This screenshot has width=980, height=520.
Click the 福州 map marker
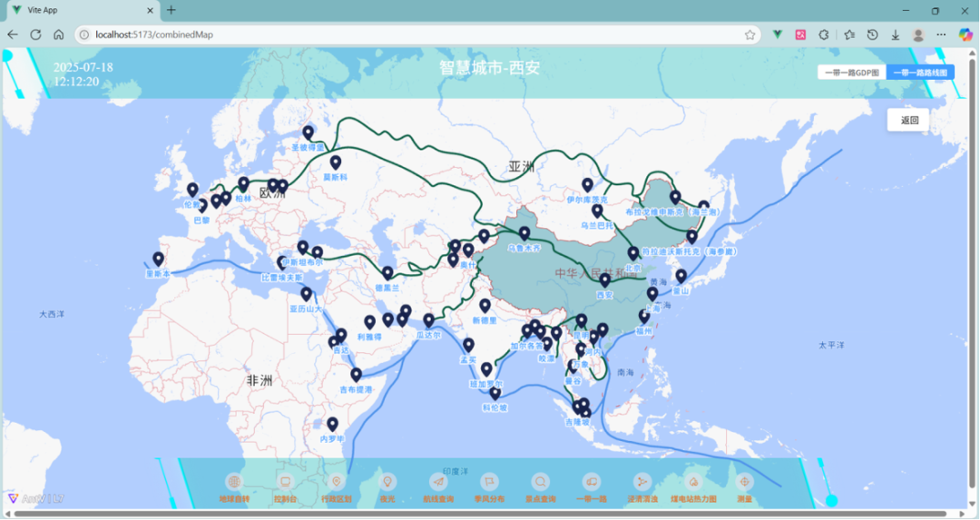point(644,316)
